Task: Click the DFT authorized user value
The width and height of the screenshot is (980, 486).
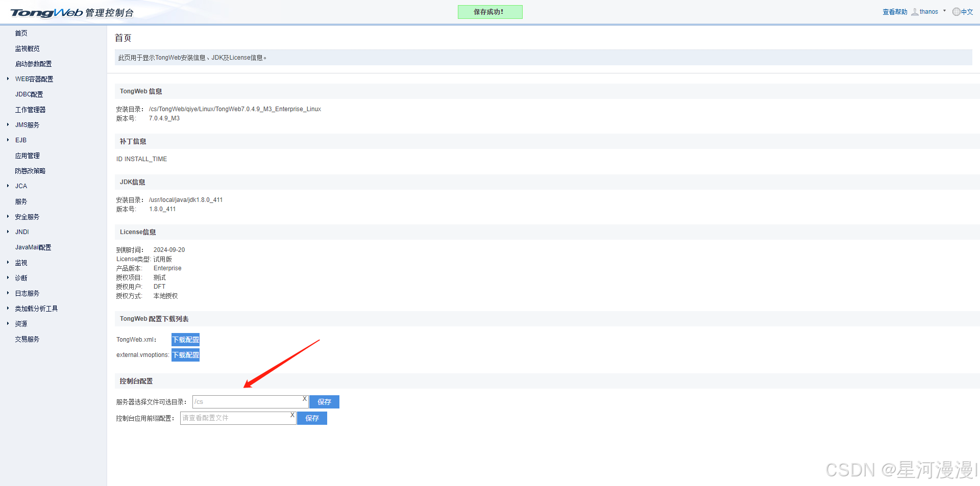Action: click(159, 287)
